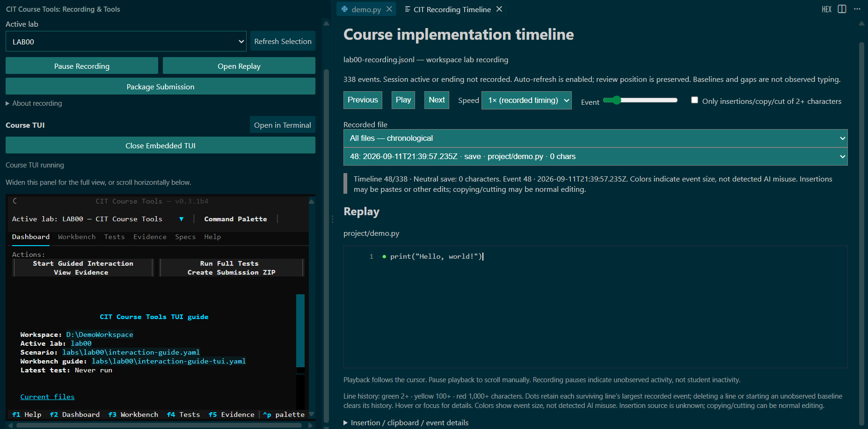Click the HEX editor icon in the title bar
The height and width of the screenshot is (429, 868).
826,9
